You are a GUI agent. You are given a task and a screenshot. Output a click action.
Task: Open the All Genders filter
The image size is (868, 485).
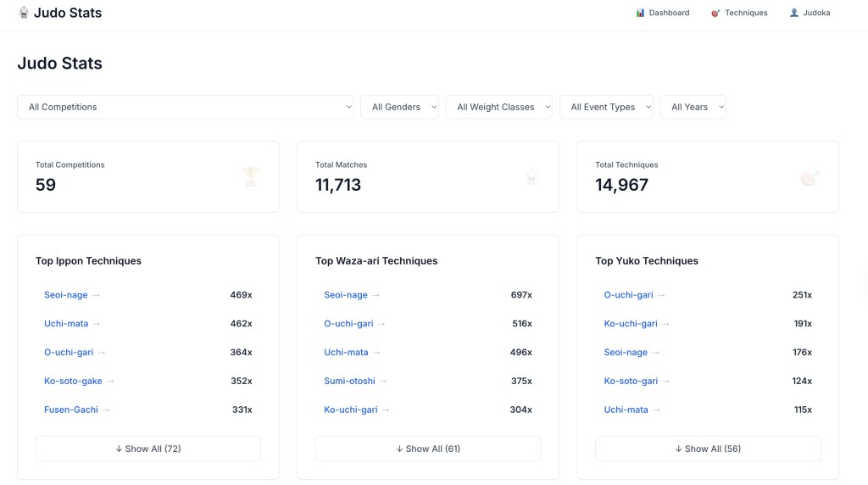tap(399, 107)
